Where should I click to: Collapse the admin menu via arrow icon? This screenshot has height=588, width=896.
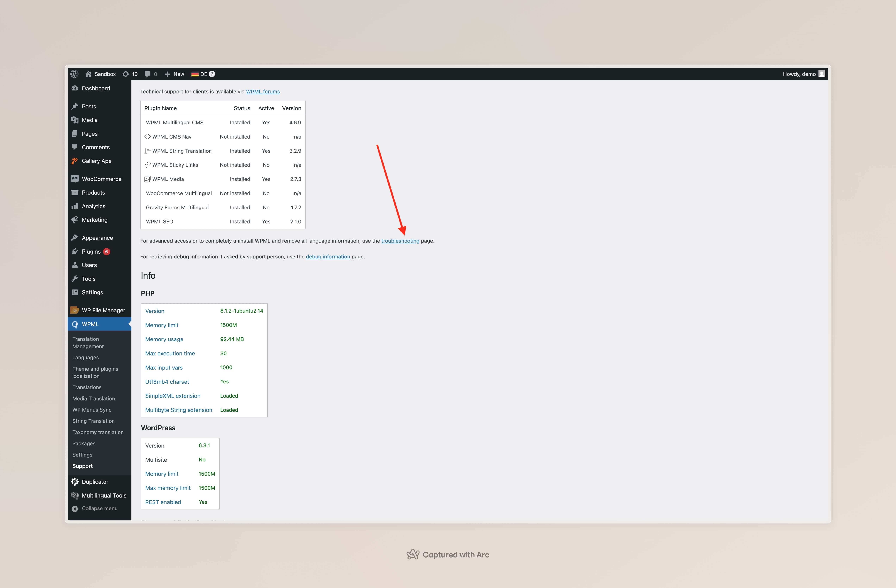[74, 509]
